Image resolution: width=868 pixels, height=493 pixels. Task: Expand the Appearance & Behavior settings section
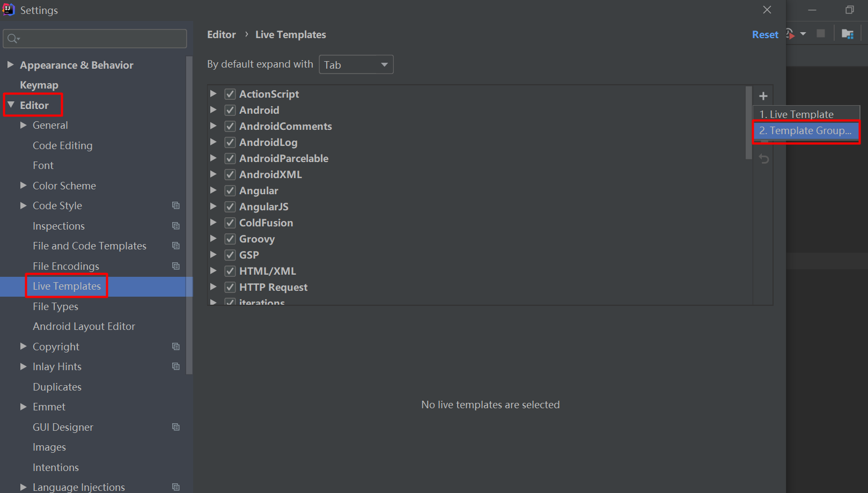click(10, 65)
